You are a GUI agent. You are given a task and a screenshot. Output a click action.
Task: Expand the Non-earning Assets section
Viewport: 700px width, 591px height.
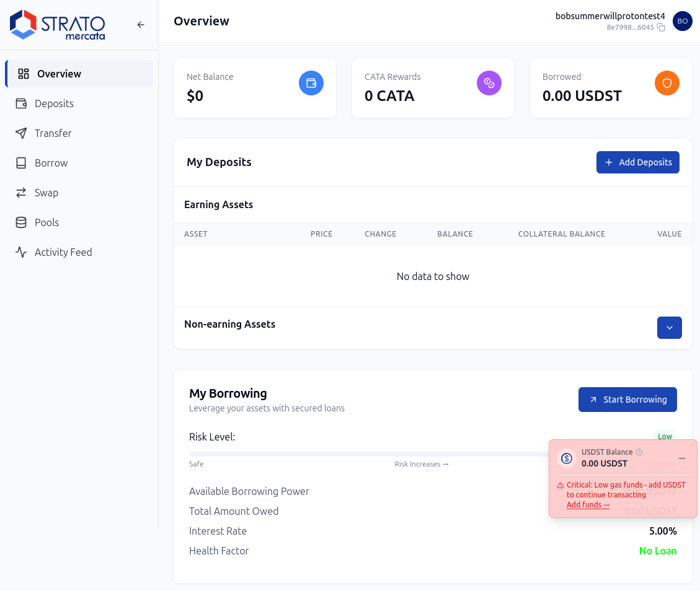(669, 327)
